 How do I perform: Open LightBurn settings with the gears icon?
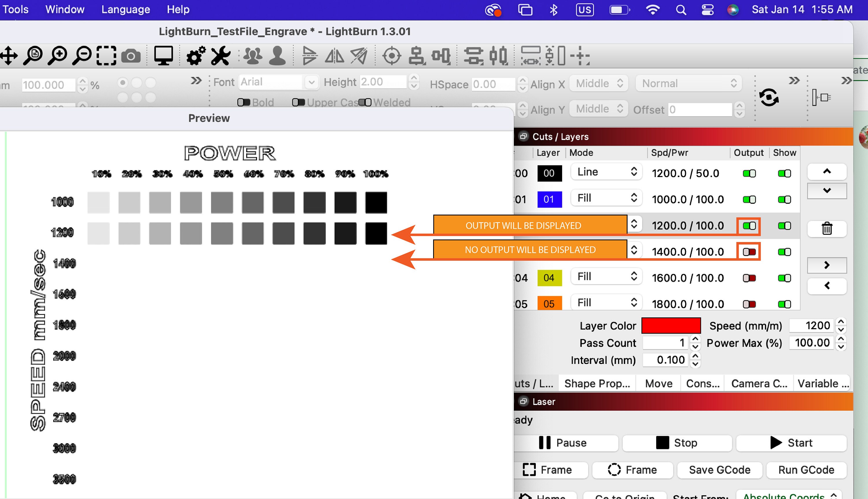[x=195, y=55]
